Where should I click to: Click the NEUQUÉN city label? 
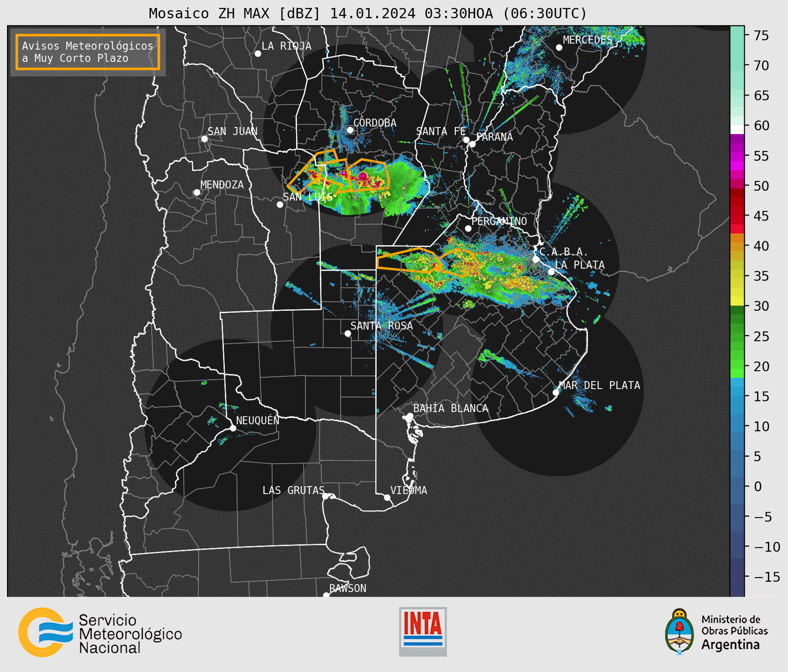click(258, 420)
